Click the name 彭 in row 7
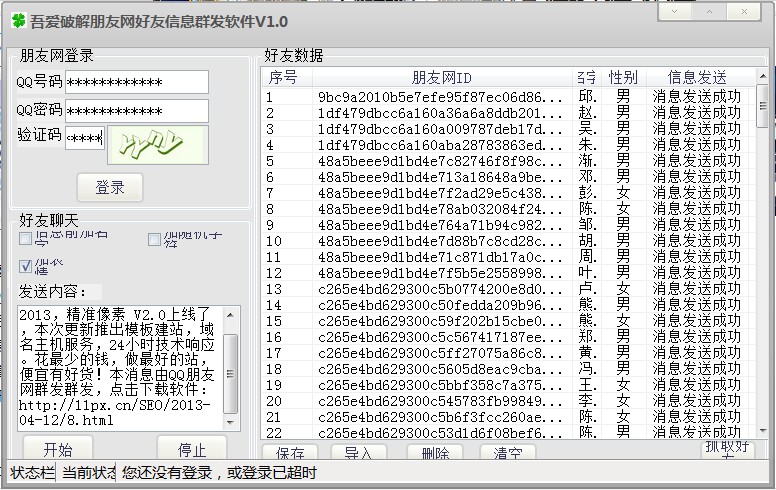The height and width of the screenshot is (490, 776). (587, 193)
